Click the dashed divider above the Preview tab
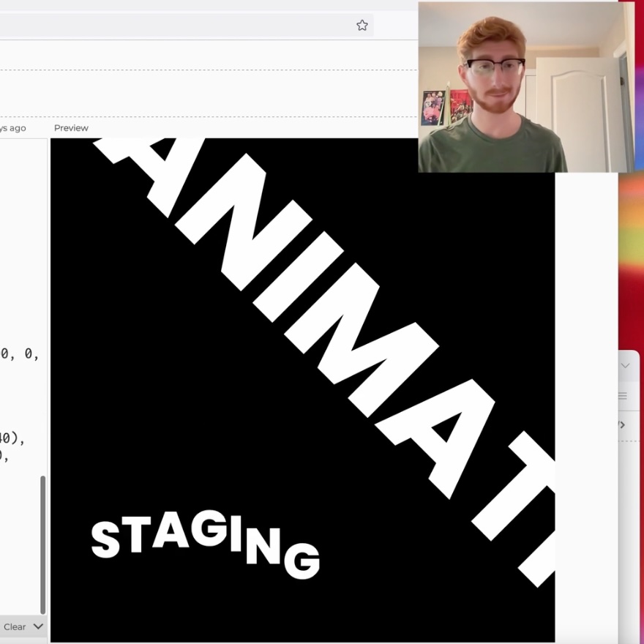Image resolution: width=644 pixels, height=644 pixels. tap(205, 70)
